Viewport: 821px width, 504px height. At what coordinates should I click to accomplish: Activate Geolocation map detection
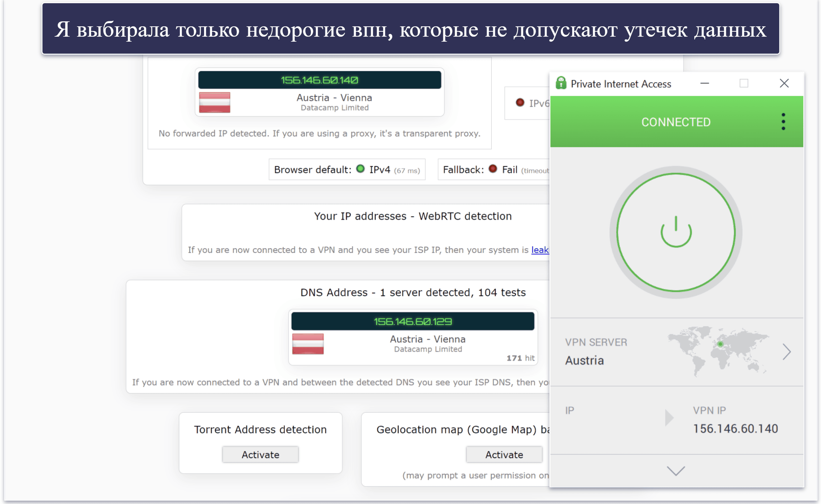click(504, 455)
